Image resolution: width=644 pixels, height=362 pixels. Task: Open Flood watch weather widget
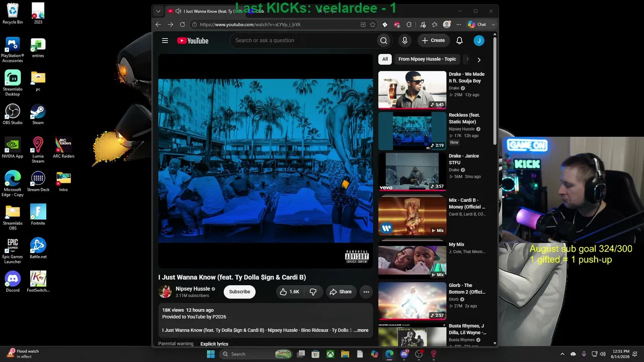tap(23, 354)
